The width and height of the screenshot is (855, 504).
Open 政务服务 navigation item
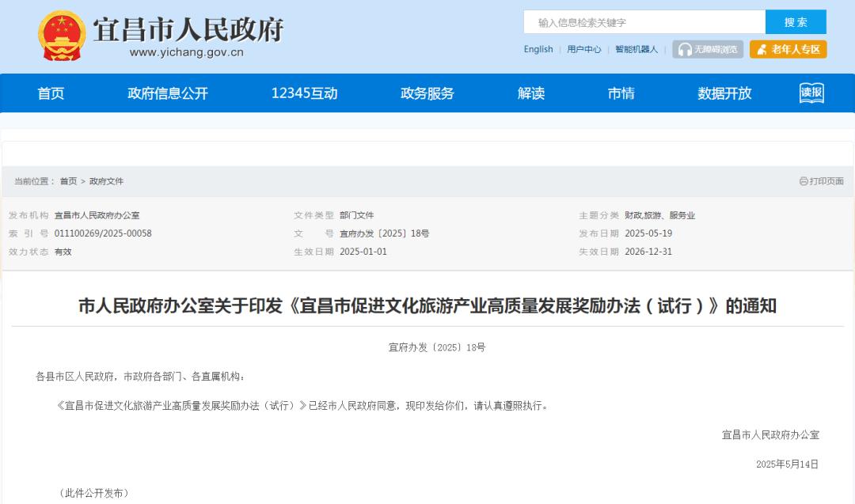pos(427,93)
